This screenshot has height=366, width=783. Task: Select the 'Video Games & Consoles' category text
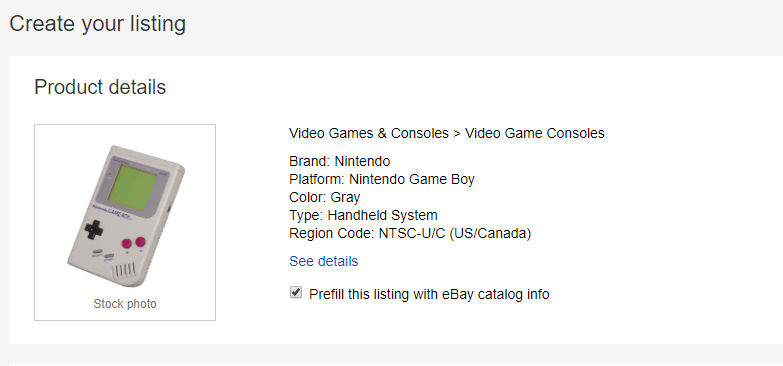[369, 133]
